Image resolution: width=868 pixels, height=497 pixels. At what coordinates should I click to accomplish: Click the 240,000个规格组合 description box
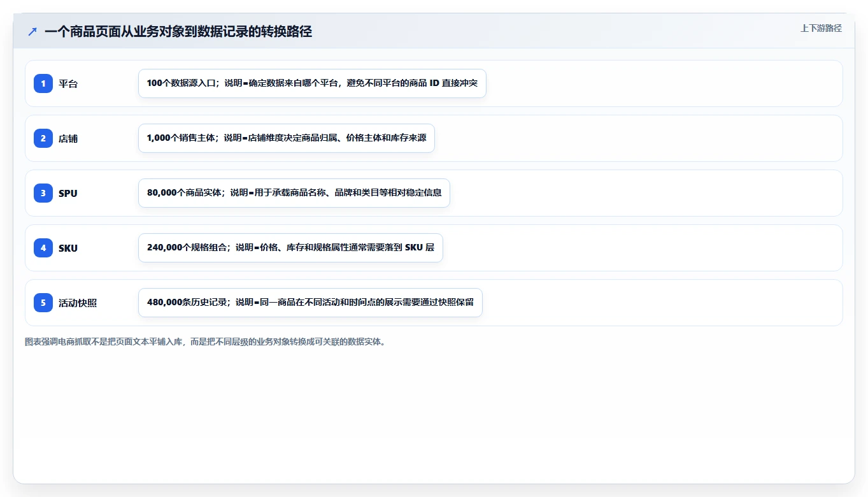290,248
